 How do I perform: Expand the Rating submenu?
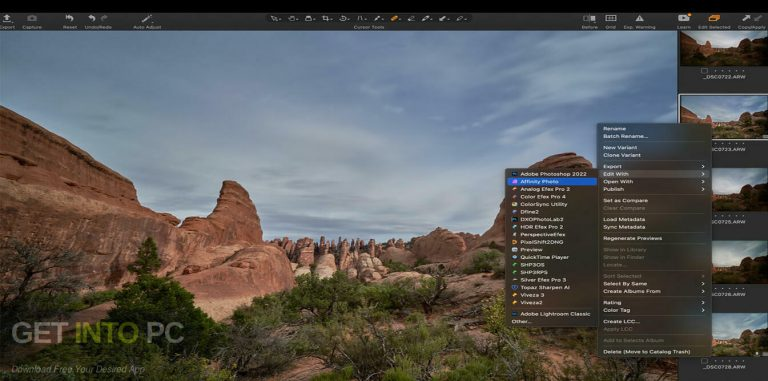654,303
